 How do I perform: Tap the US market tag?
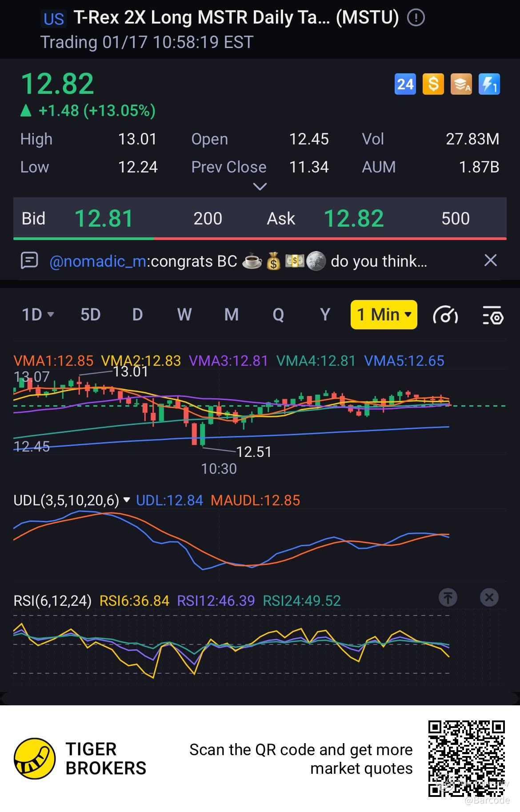(54, 19)
